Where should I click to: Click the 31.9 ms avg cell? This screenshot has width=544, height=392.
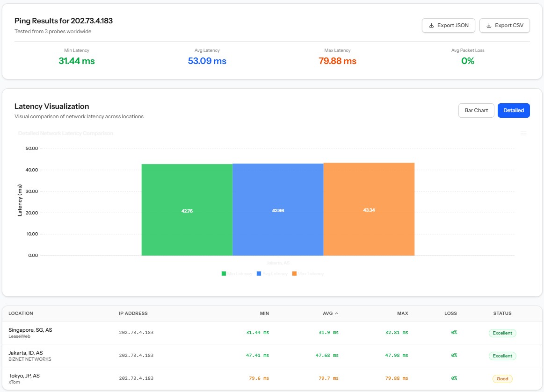(x=328, y=333)
